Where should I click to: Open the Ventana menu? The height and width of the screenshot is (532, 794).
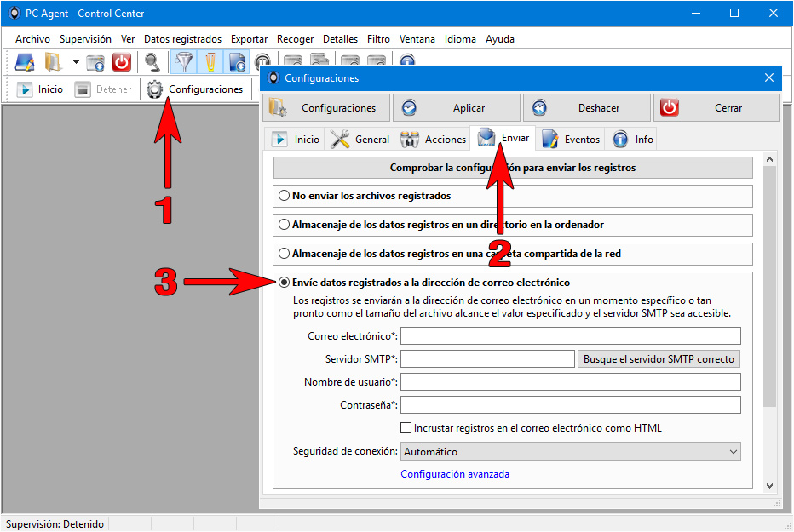tap(417, 39)
